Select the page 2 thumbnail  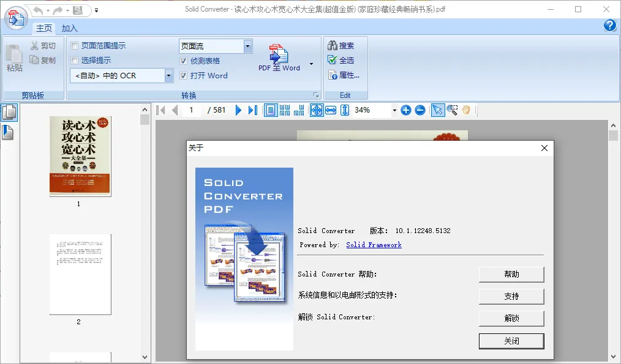pos(80,275)
